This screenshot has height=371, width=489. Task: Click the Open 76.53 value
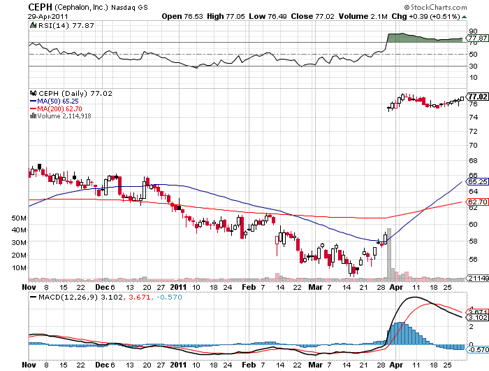point(182,16)
